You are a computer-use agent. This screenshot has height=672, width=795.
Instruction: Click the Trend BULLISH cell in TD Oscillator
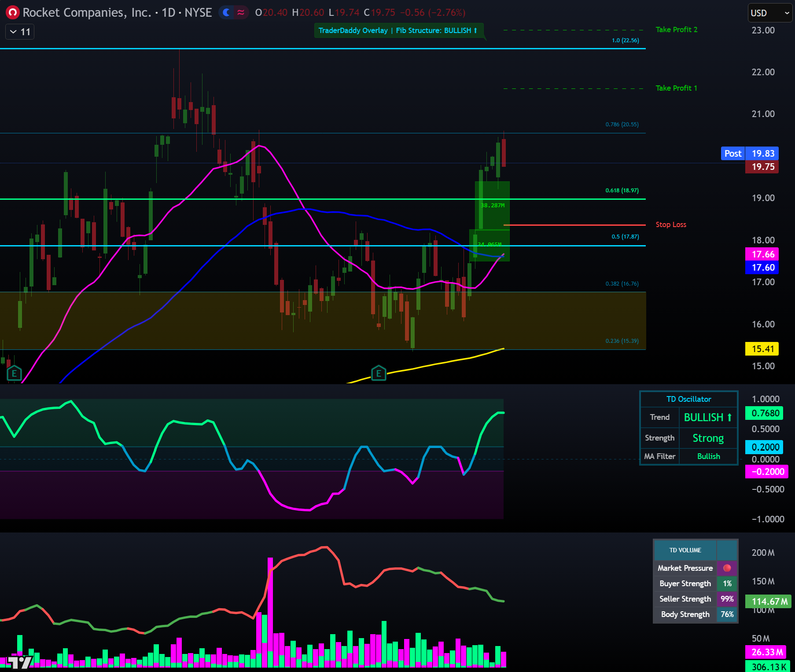(x=708, y=417)
